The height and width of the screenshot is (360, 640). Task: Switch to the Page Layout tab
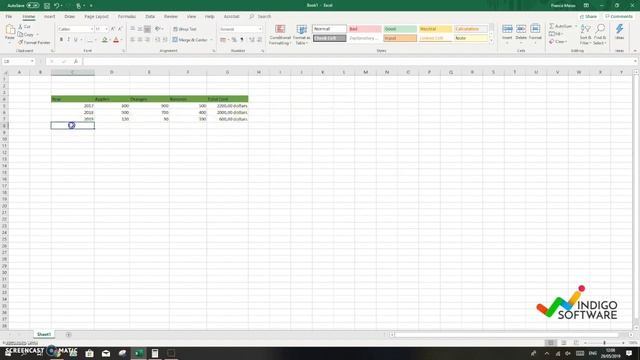96,16
